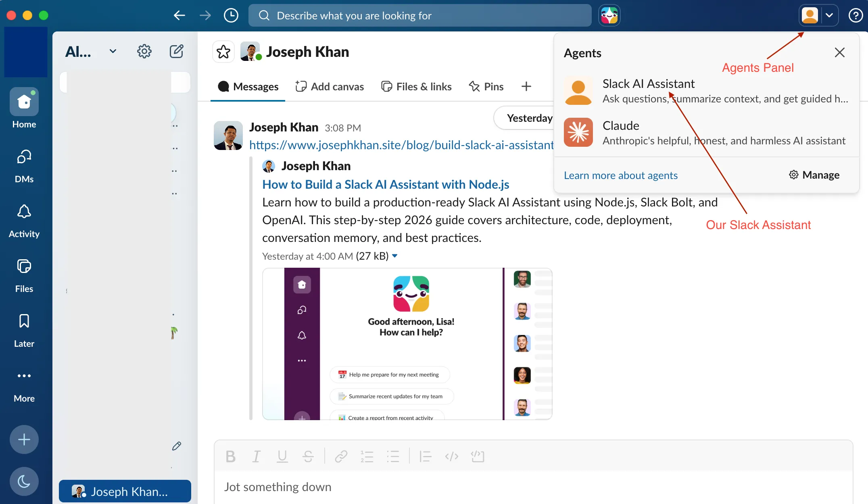
Task: Toggle strikethrough formatting
Action: [x=308, y=456]
